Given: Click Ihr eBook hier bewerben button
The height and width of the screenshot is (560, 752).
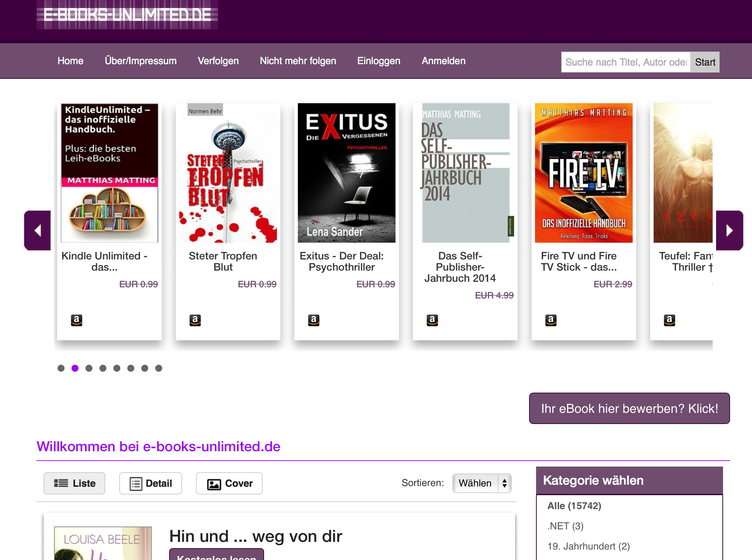Looking at the screenshot, I should click(630, 408).
